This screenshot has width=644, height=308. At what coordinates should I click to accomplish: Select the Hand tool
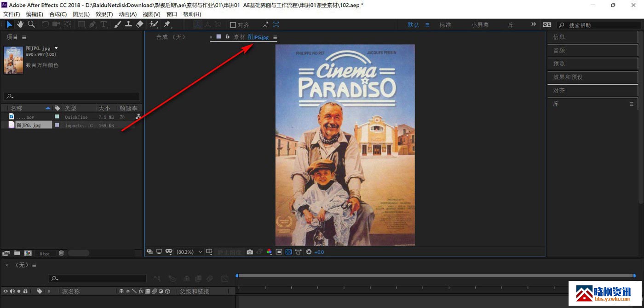click(21, 24)
